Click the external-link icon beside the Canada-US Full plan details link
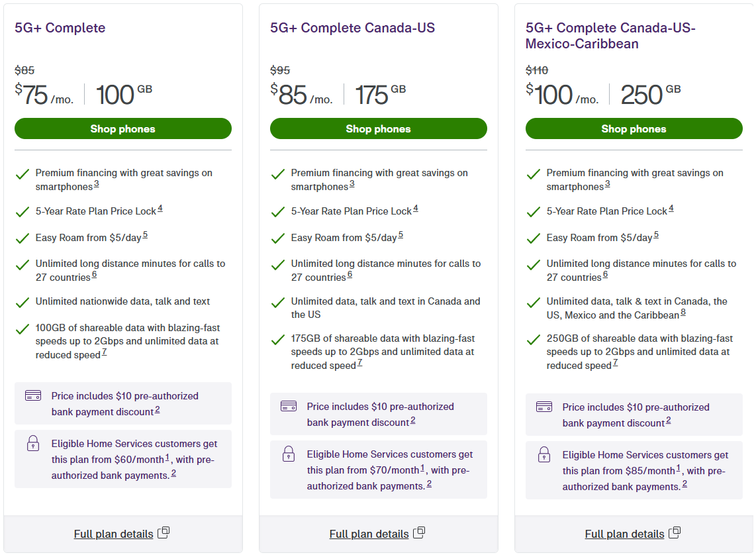 coord(419,532)
